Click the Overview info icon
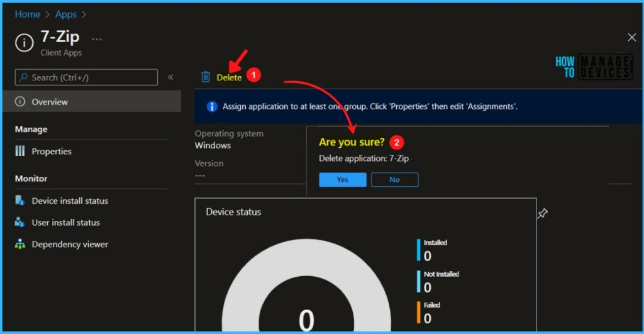The image size is (644, 334). point(20,101)
